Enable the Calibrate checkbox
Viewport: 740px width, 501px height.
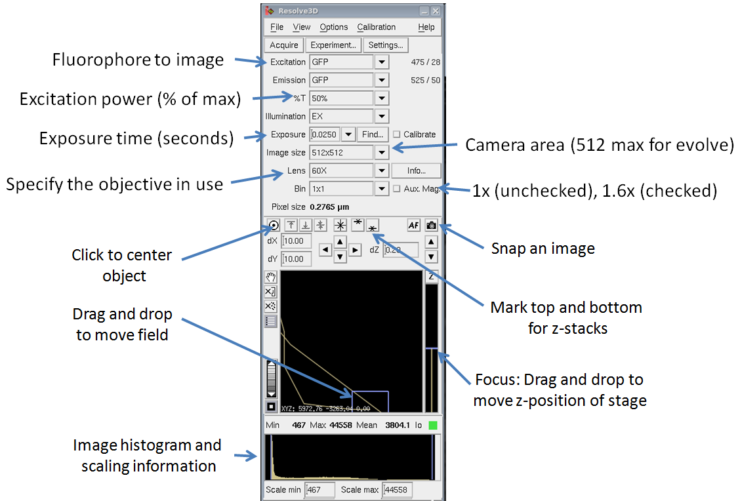click(x=397, y=134)
